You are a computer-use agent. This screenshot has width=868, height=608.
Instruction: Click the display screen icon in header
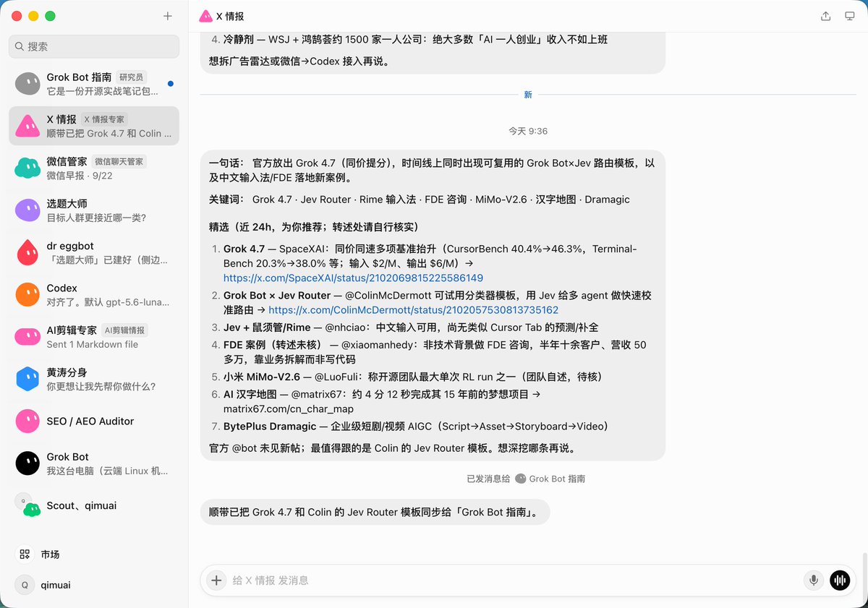click(850, 16)
